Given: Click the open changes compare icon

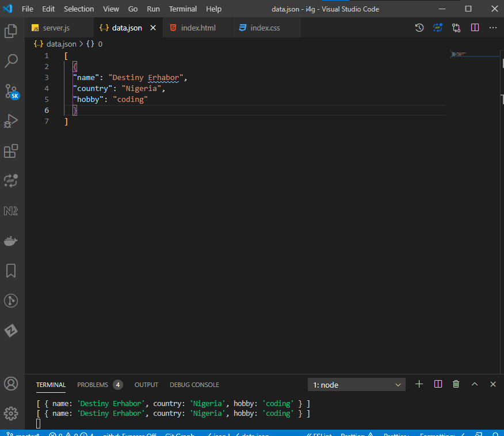Looking at the screenshot, I should (x=456, y=28).
